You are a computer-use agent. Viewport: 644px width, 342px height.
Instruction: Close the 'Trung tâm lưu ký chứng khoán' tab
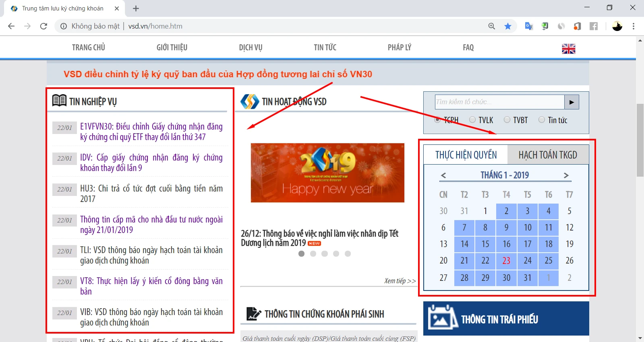(x=117, y=8)
